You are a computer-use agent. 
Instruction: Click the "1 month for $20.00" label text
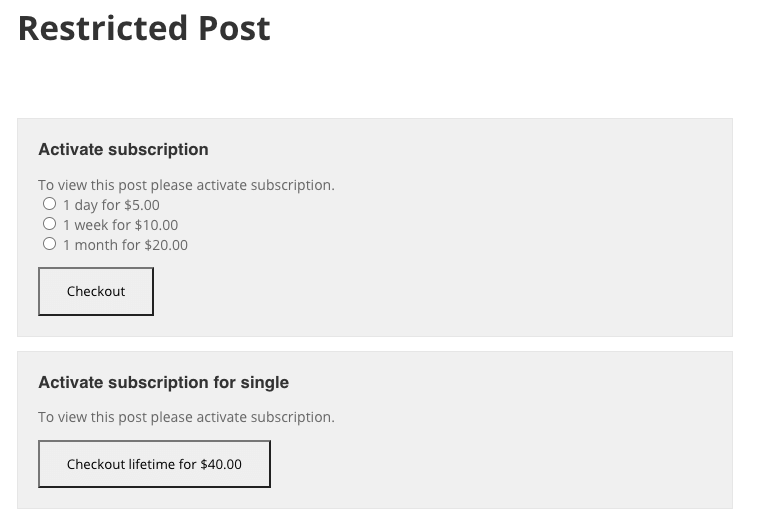[125, 245]
